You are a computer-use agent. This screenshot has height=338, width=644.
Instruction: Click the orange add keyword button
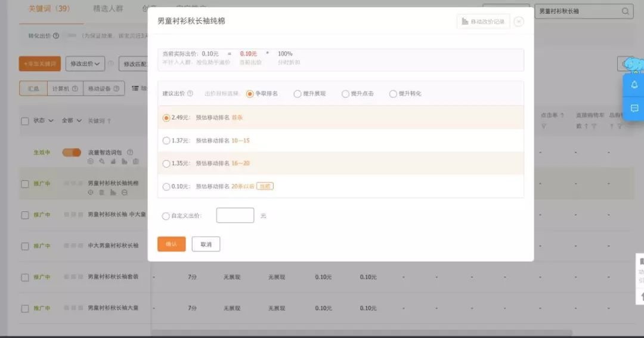[40, 64]
